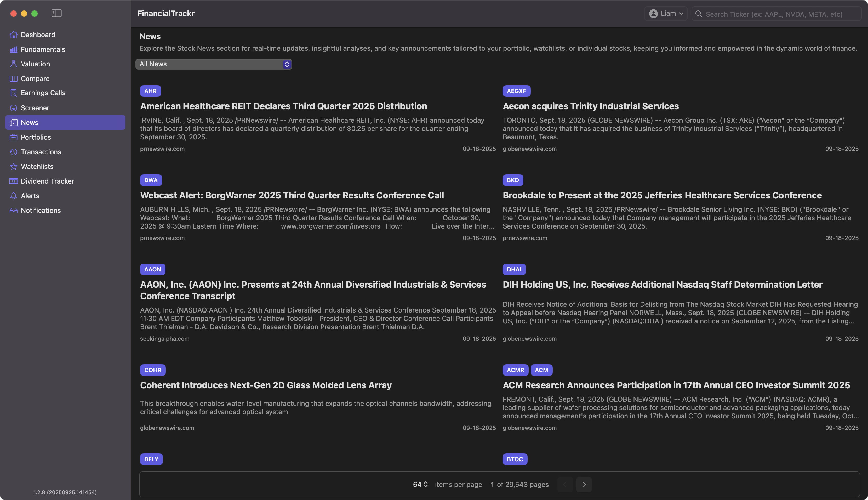Click the Valuation flask icon
Viewport: 868px width, 500px height.
coord(13,64)
